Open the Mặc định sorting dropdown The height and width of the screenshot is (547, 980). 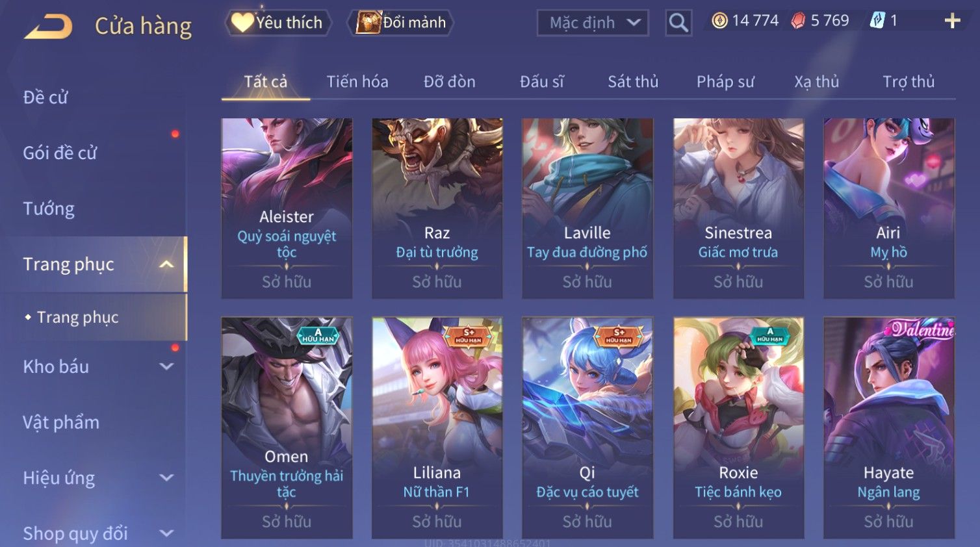click(593, 23)
